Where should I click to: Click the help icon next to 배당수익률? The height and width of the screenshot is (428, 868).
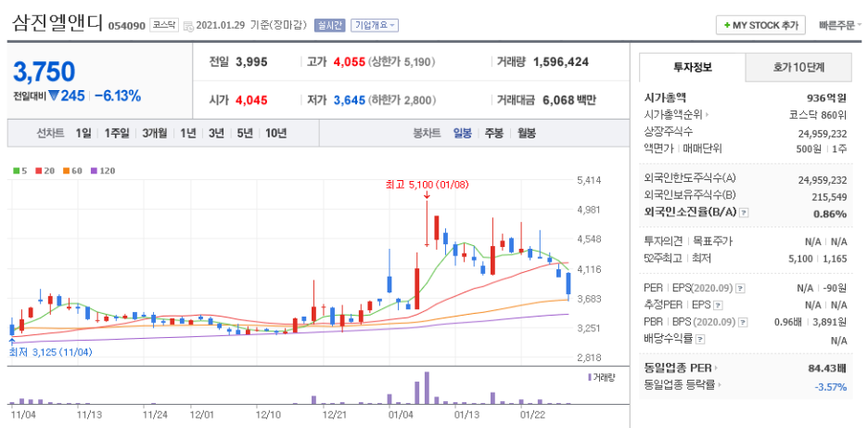700,339
